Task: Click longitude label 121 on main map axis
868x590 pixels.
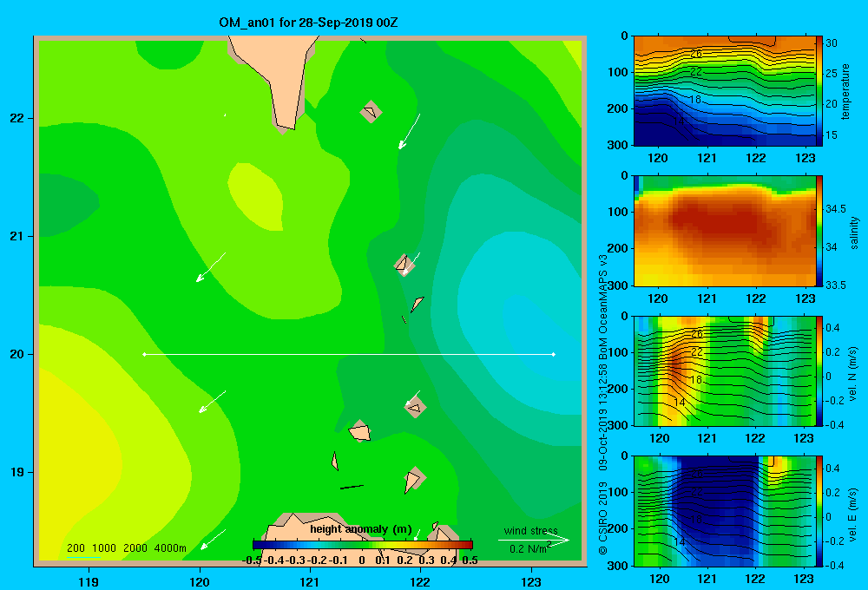Action: coord(310,581)
